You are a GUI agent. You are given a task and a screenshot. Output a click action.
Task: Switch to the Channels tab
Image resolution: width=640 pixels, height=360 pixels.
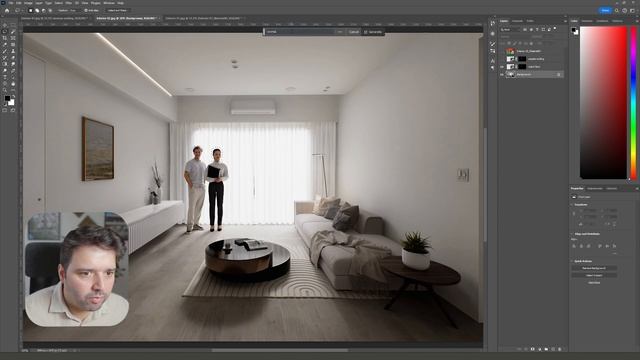[517, 21]
